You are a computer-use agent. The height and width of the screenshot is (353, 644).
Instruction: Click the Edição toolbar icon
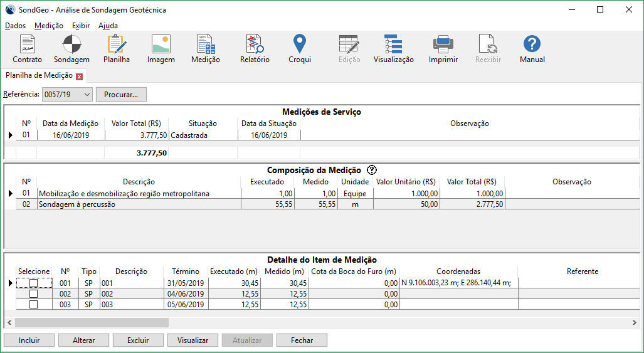(x=349, y=49)
